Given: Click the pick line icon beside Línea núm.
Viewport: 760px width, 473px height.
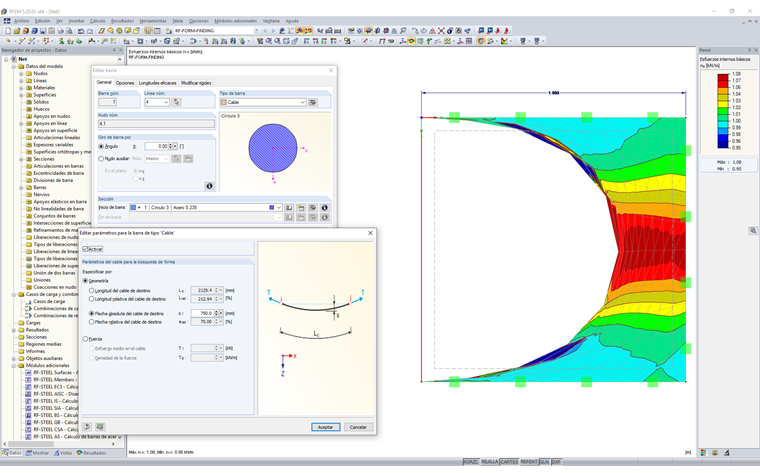Looking at the screenshot, I should click(177, 102).
